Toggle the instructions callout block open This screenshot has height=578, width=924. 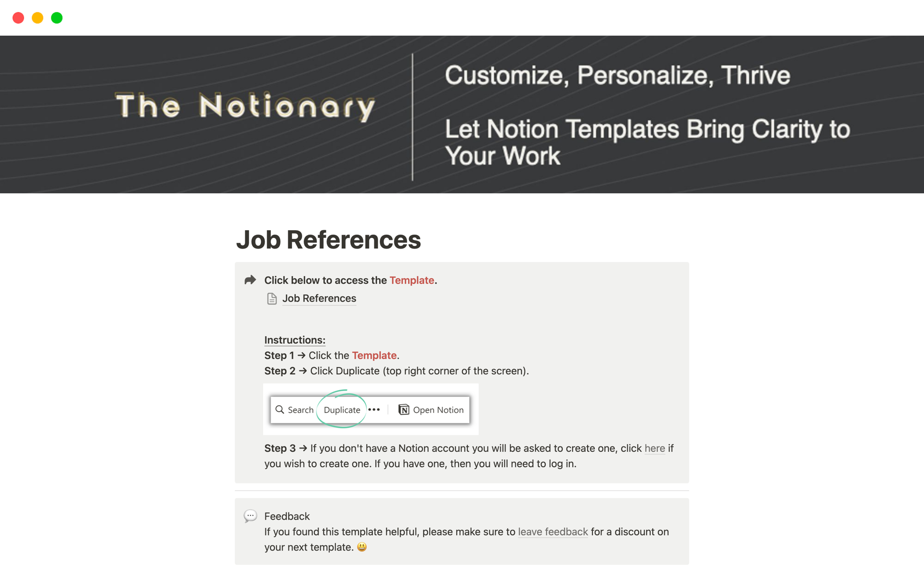coord(251,280)
